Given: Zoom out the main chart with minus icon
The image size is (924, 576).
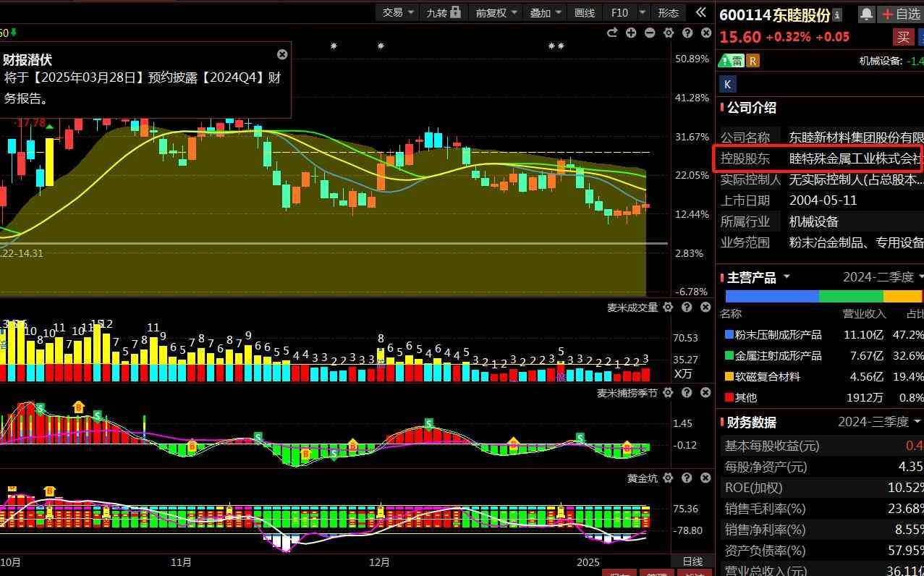Looking at the screenshot, I should click(650, 33).
